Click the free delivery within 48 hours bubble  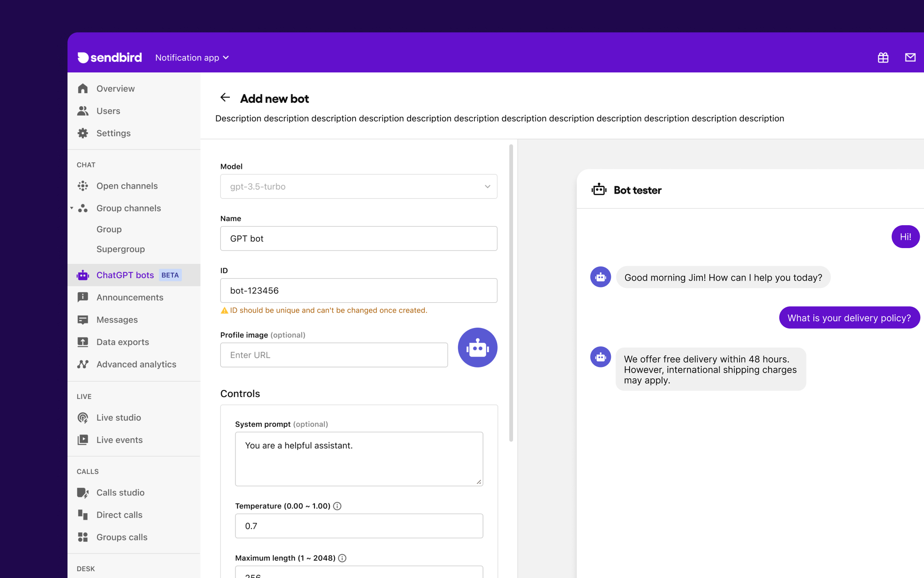coord(711,369)
